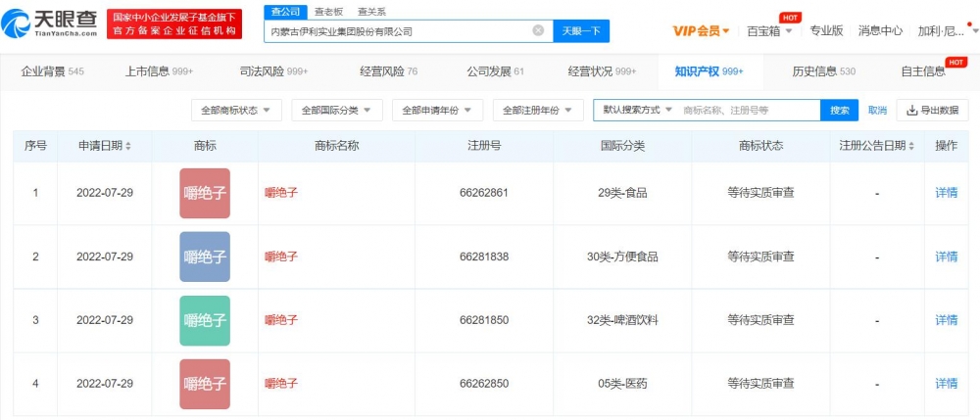Open 全部注册年份 dropdown
The image size is (980, 420).
coord(537,111)
